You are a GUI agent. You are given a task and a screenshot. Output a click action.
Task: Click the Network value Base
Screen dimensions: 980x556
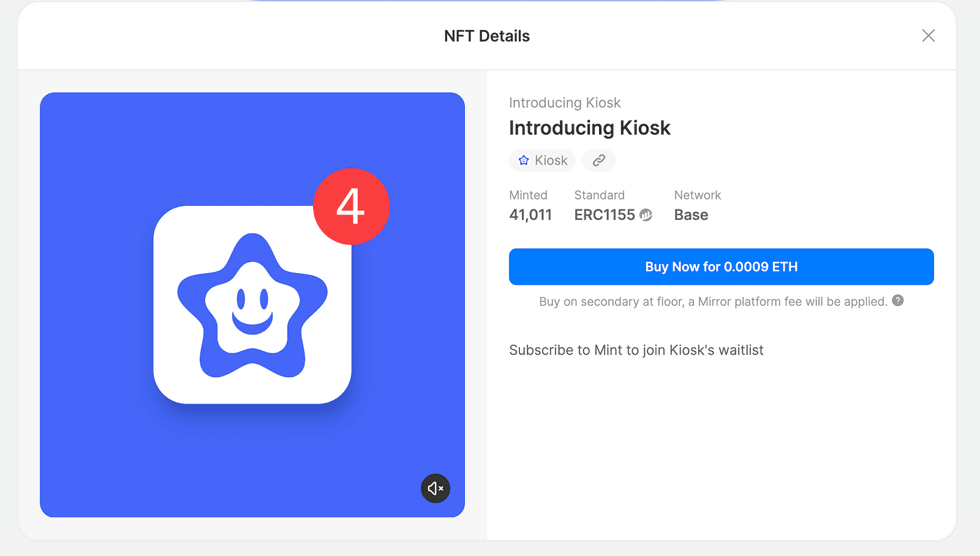click(691, 215)
